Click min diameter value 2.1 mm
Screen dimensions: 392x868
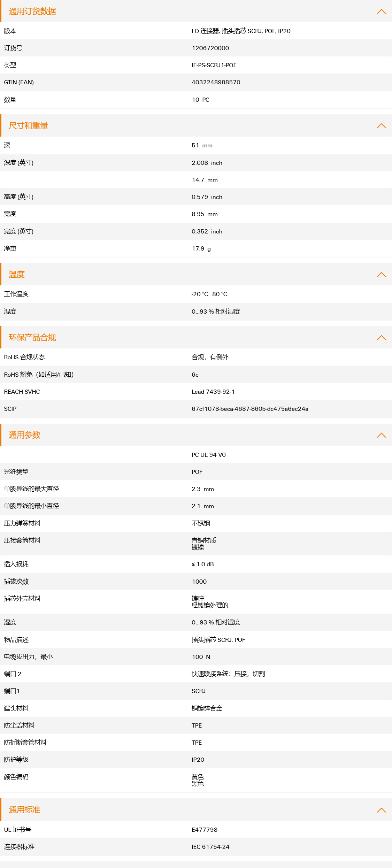tap(203, 506)
